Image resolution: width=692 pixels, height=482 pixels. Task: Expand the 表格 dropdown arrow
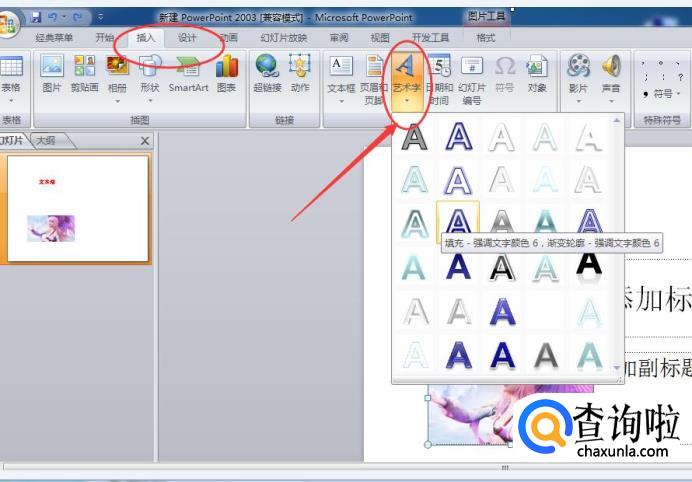click(11, 101)
